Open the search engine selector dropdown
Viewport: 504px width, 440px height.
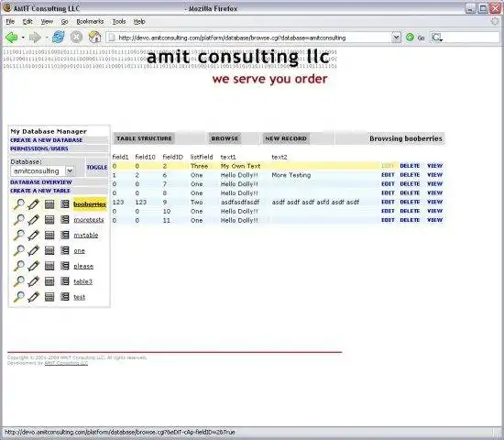(x=437, y=38)
